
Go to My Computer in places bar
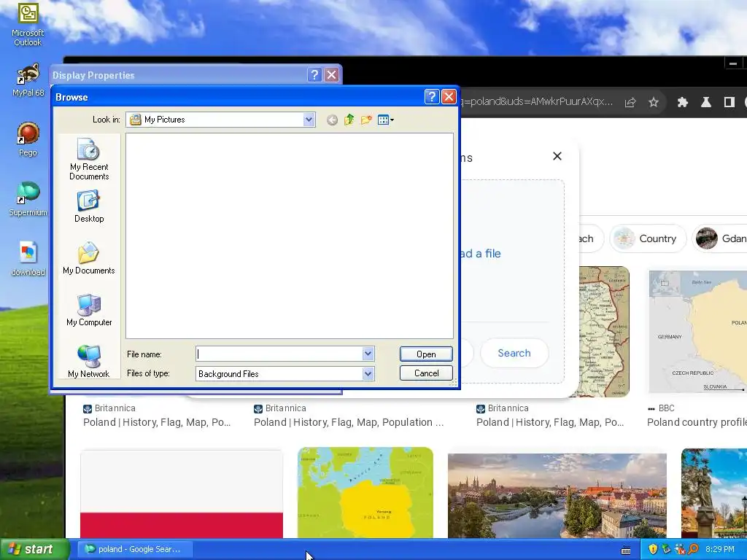(x=89, y=311)
